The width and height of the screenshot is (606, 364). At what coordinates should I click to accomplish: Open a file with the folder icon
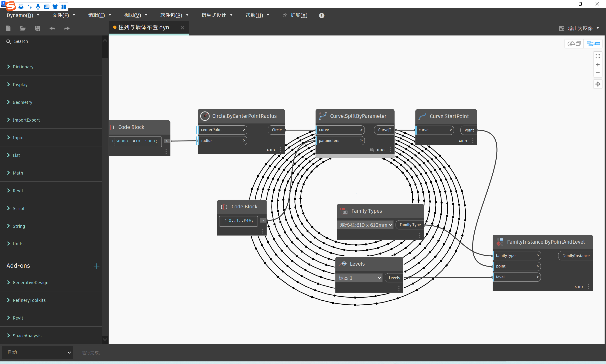(23, 28)
